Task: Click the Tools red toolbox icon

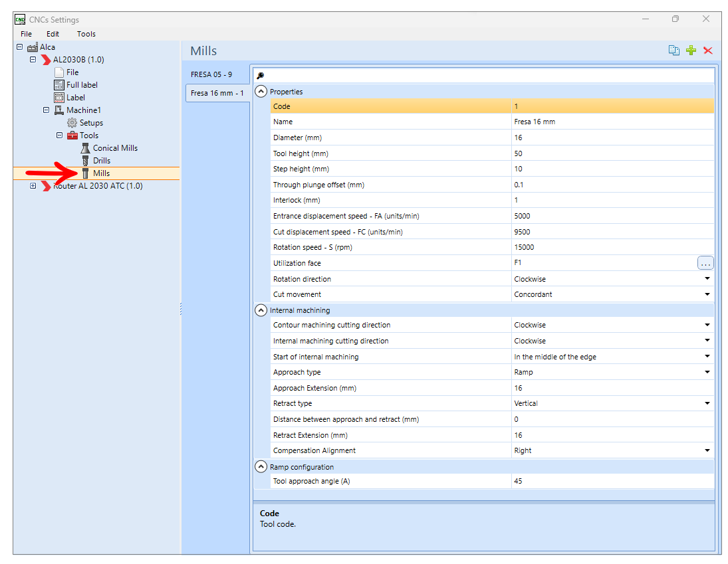Action: point(72,136)
